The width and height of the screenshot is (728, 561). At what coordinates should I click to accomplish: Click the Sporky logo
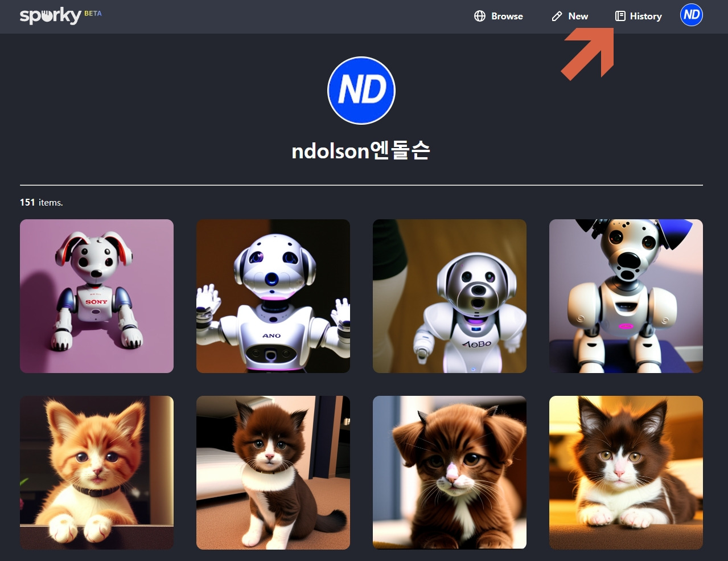(51, 15)
